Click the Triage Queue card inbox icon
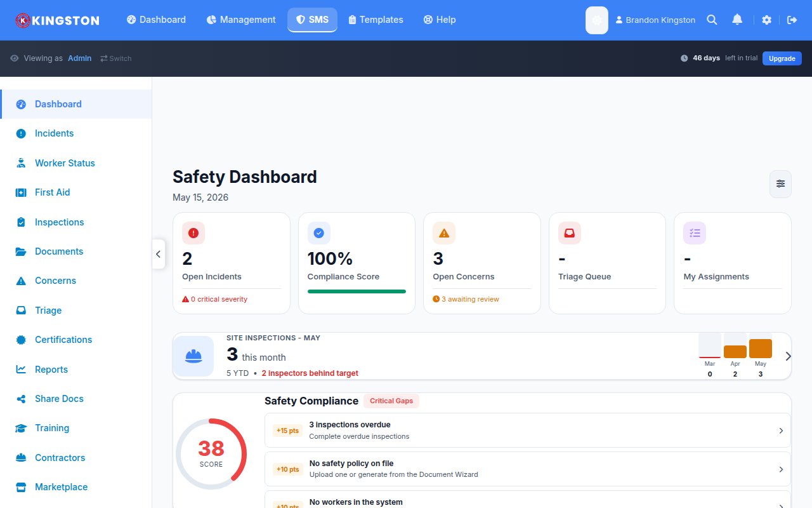Viewport: 812px width, 508px height. pyautogui.click(x=570, y=233)
